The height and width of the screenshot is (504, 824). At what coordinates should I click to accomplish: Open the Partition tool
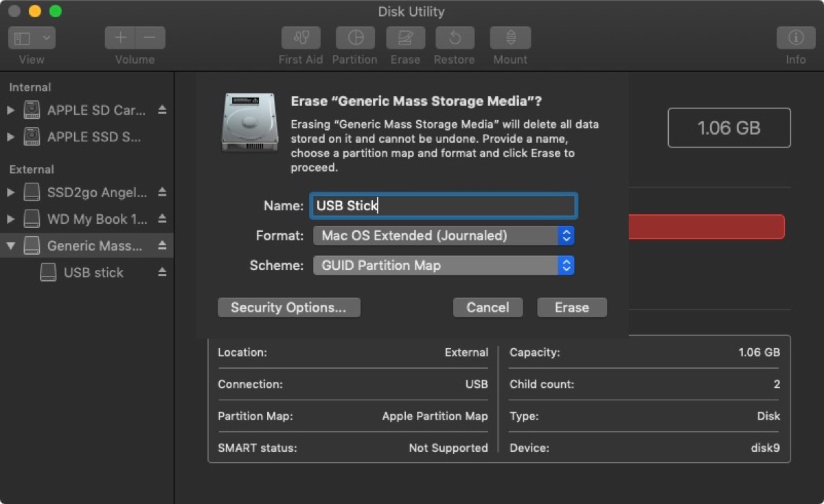coord(355,38)
